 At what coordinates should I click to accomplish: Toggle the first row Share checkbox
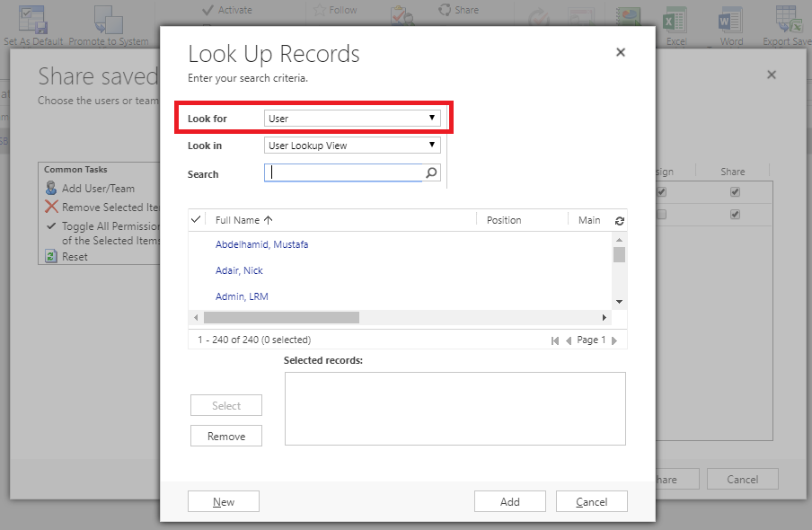(735, 192)
